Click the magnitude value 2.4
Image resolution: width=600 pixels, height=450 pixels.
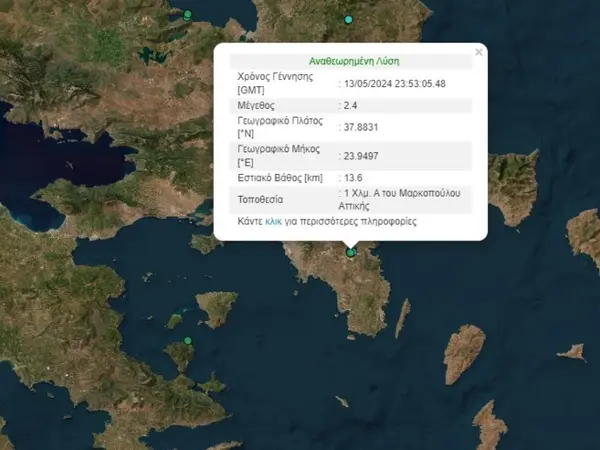(351, 105)
